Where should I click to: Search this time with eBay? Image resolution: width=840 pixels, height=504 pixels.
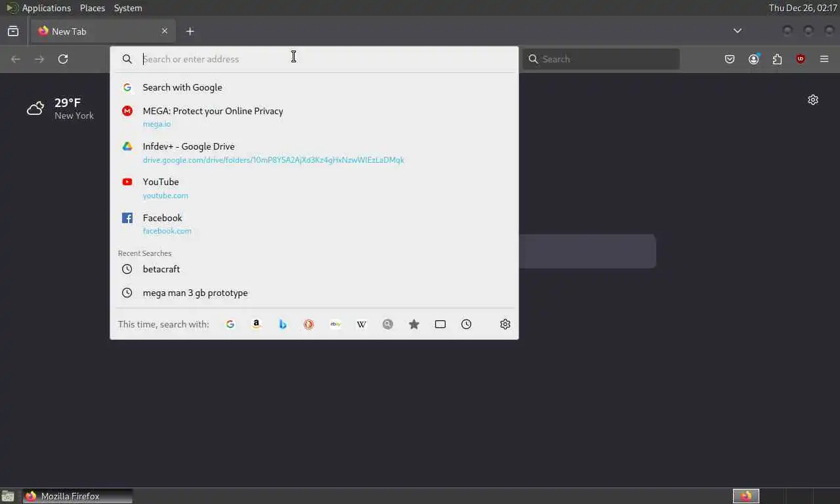[335, 324]
